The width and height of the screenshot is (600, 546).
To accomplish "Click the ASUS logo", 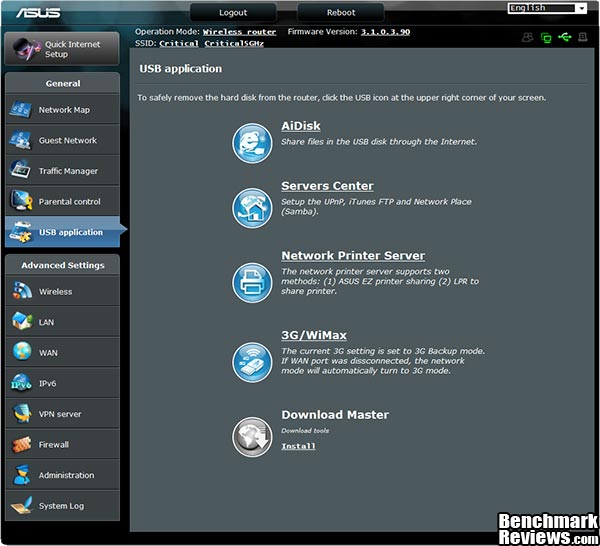I will coord(38,13).
